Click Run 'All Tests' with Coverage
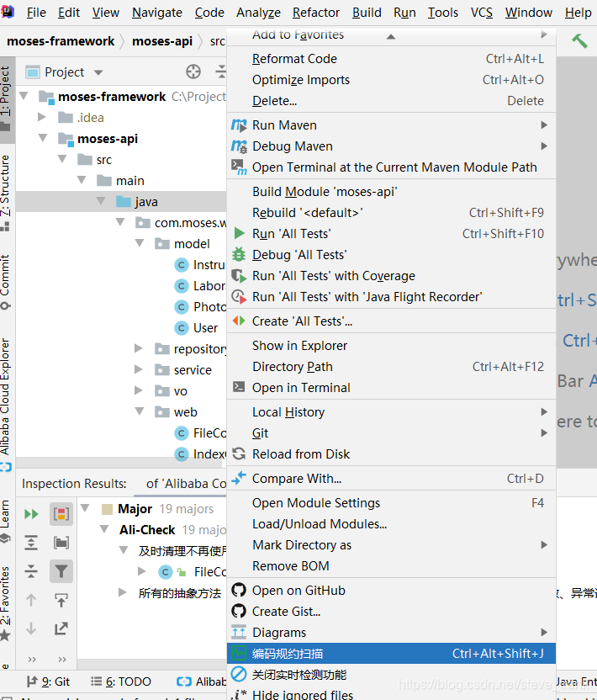The width and height of the screenshot is (597, 700). click(x=391, y=276)
